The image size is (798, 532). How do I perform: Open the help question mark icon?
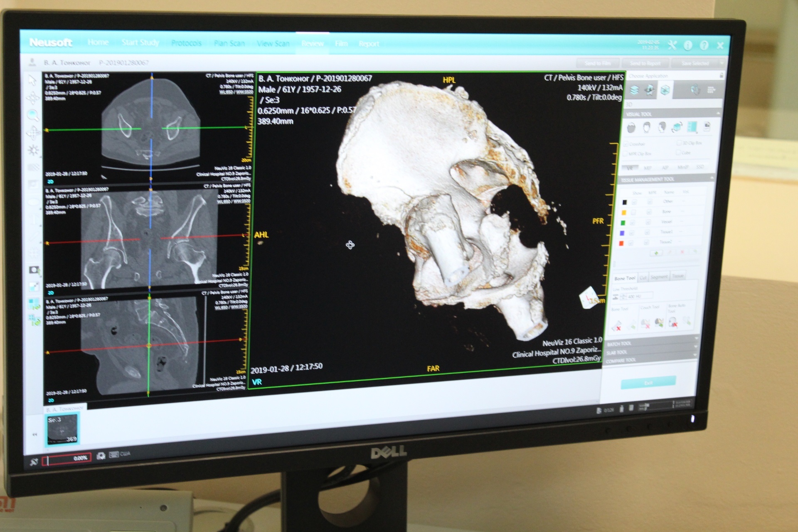(x=704, y=45)
